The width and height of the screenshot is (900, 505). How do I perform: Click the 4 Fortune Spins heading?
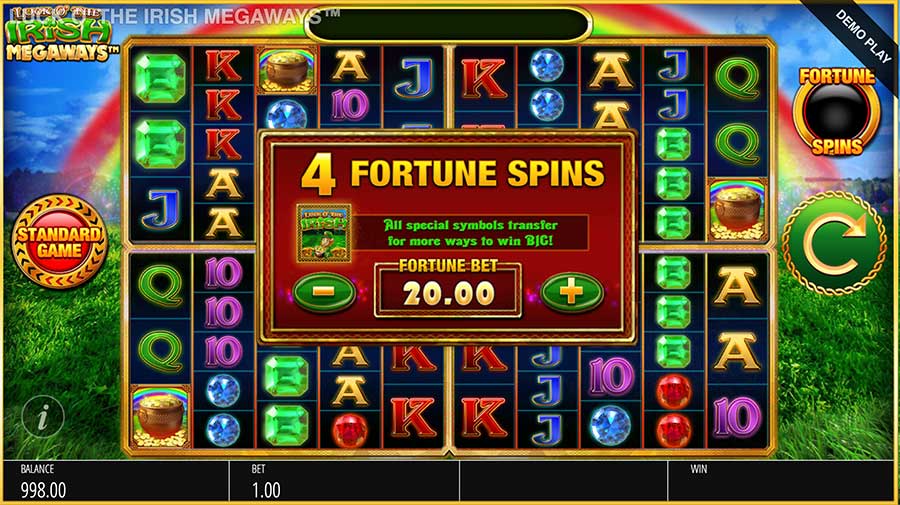453,174
